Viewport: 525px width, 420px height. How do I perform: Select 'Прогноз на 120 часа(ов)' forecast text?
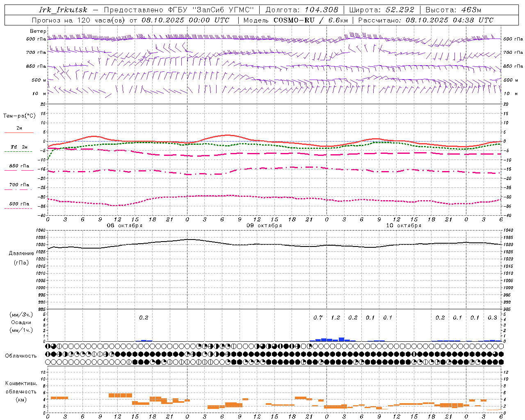pyautogui.click(x=79, y=20)
